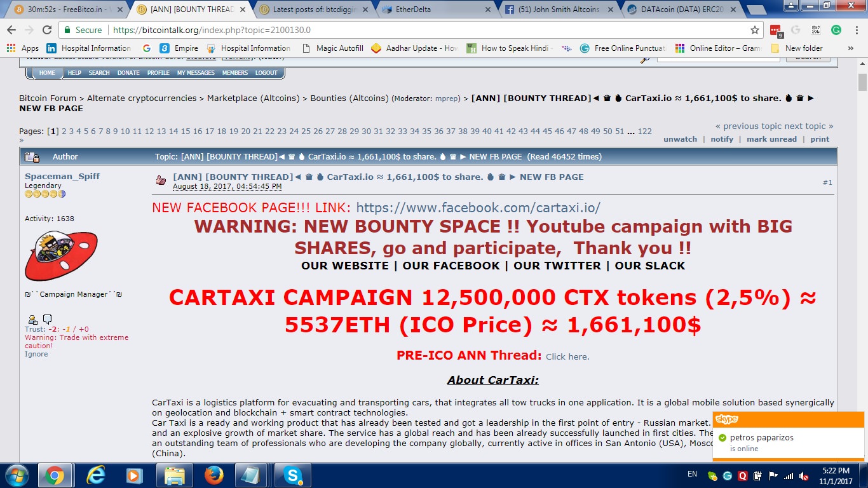
Task: Open Skype from the taskbar
Action: coord(293,475)
